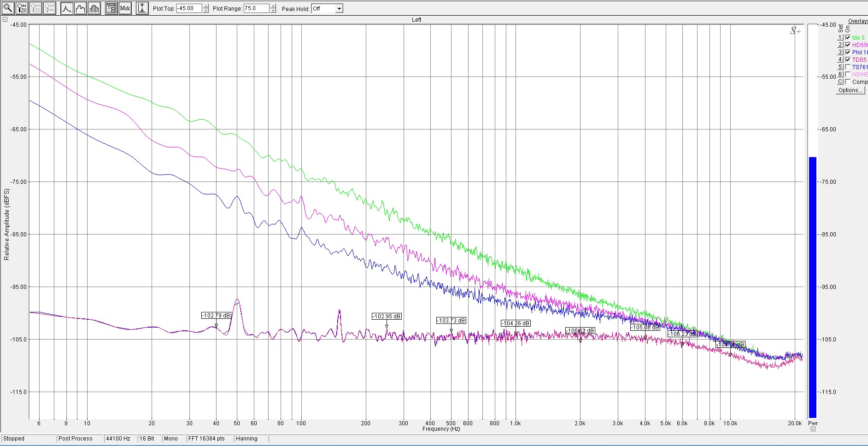The image size is (868, 446).
Task: Click the Mono channel status field
Action: pos(174,439)
